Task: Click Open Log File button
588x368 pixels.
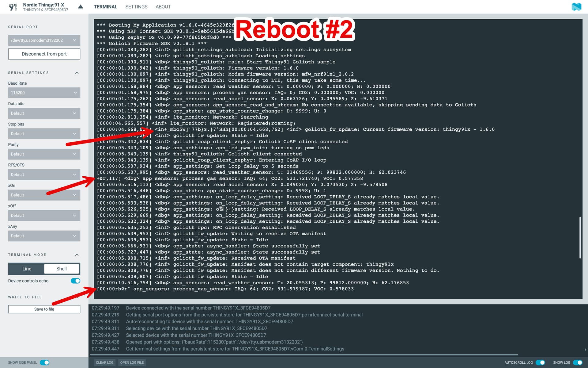Action: 132,362
